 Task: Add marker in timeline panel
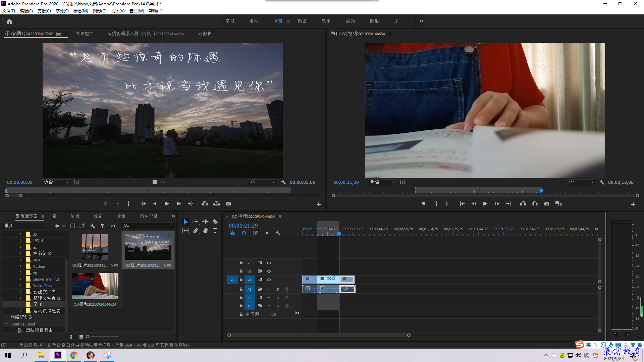click(x=267, y=233)
